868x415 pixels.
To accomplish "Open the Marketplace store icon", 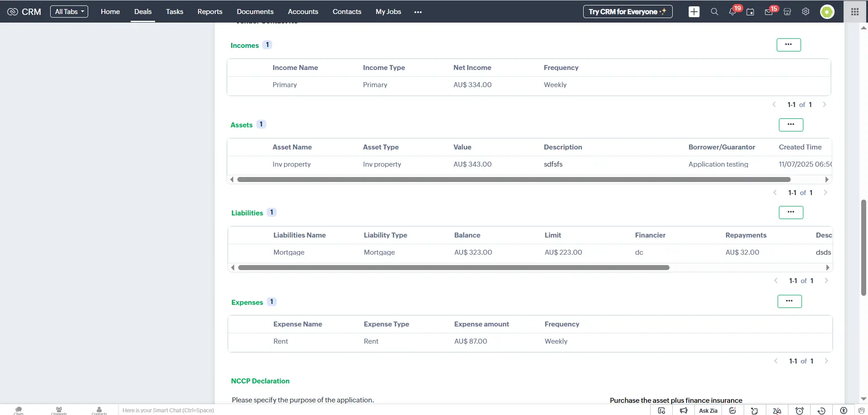I will pos(787,11).
